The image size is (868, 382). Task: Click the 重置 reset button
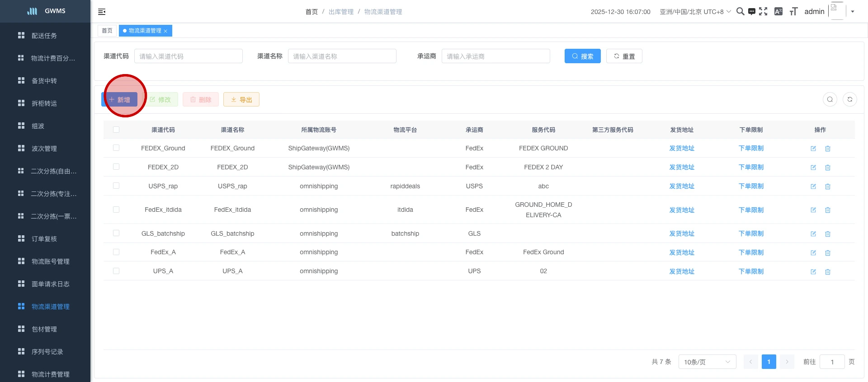tap(624, 56)
